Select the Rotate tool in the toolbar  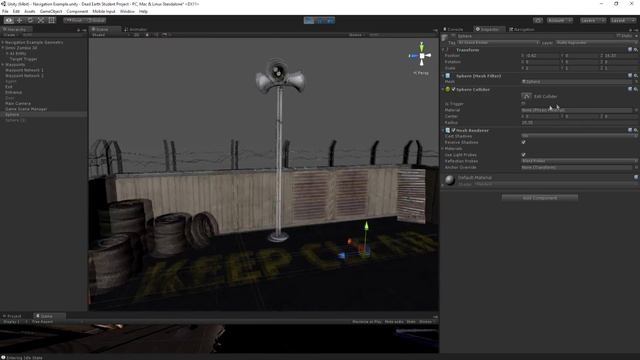(x=30, y=20)
